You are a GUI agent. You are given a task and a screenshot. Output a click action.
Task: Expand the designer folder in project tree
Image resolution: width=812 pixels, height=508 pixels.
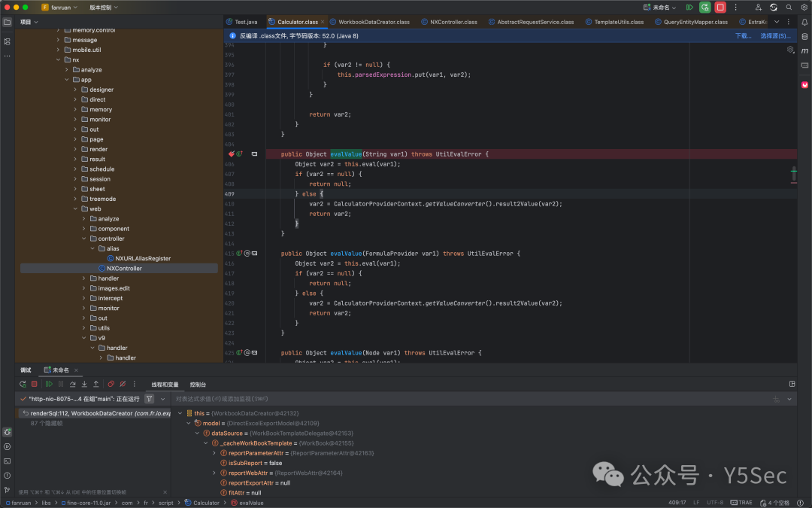pyautogui.click(x=75, y=90)
